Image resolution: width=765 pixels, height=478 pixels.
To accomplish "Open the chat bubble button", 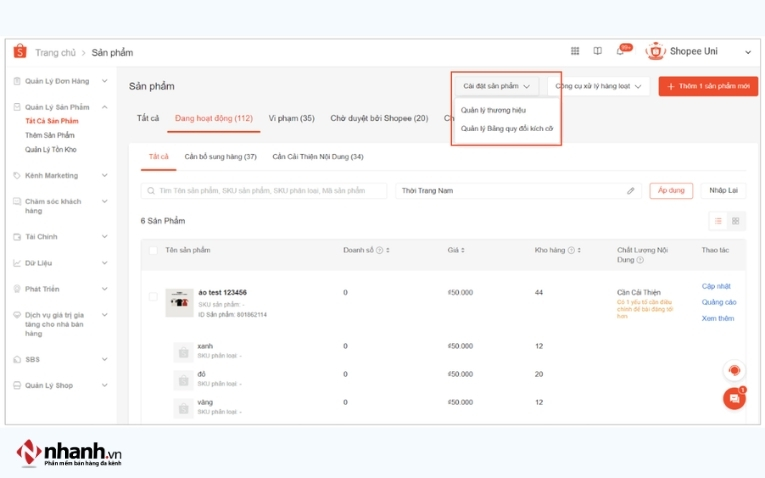I will click(734, 398).
